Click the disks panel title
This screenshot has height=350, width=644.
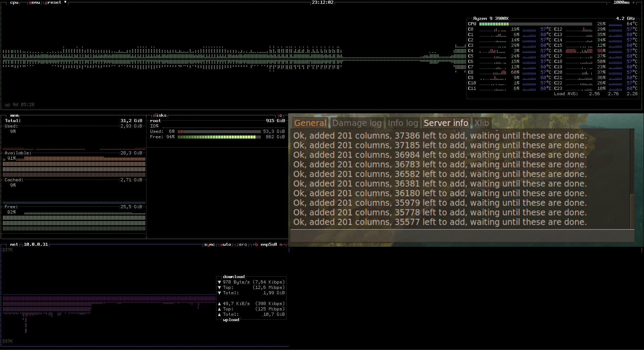coord(160,115)
